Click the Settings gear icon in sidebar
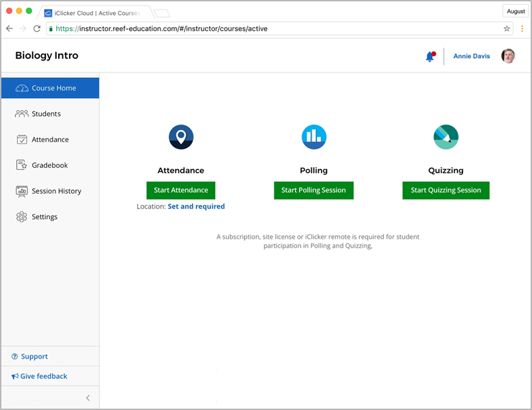The width and height of the screenshot is (532, 410). tap(22, 217)
